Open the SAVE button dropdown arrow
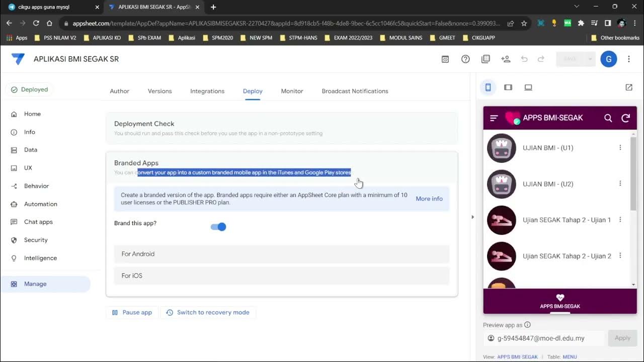644x362 pixels. (x=590, y=59)
